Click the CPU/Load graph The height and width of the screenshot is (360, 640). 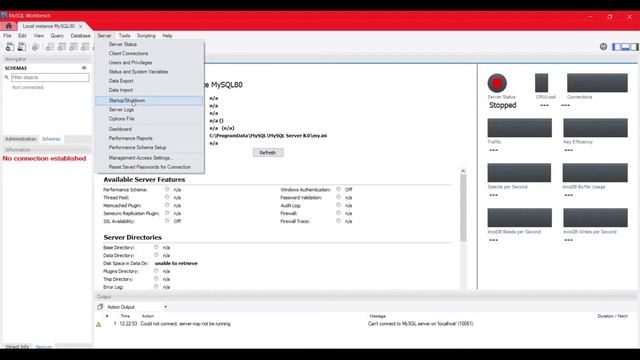tap(541, 83)
